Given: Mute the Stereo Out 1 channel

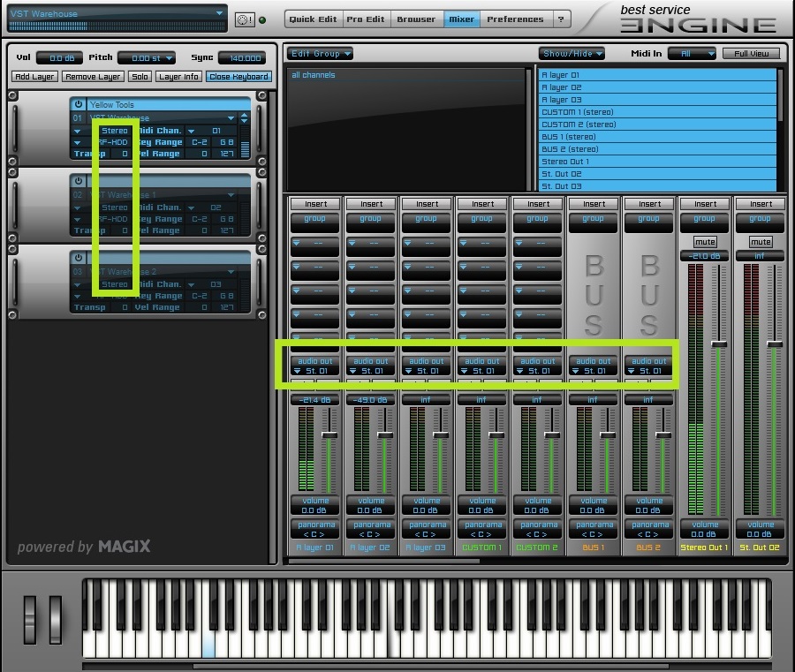Looking at the screenshot, I should tap(705, 242).
